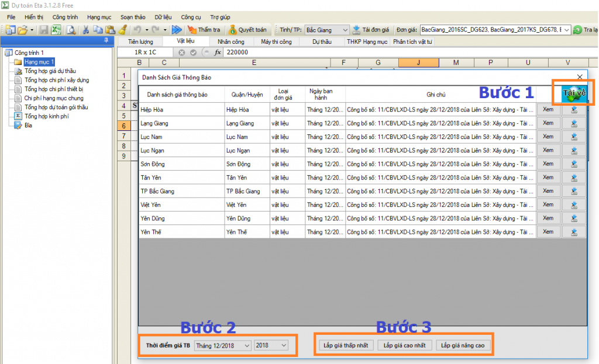
Task: Click the Tải về download icon
Action: (573, 94)
